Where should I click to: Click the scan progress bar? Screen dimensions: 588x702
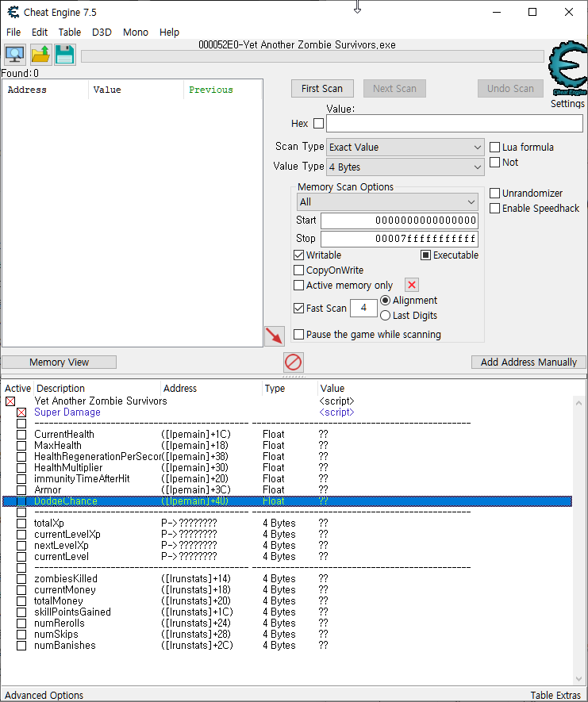point(312,56)
